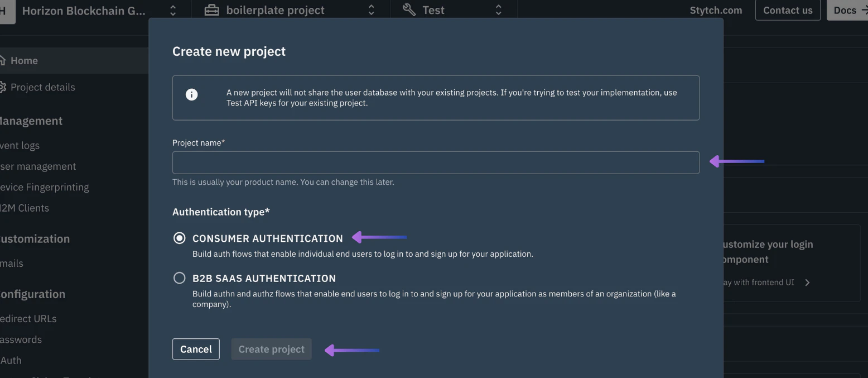868x378 pixels.
Task: Select the B2B SaaS Authentication radio button
Action: tap(179, 277)
